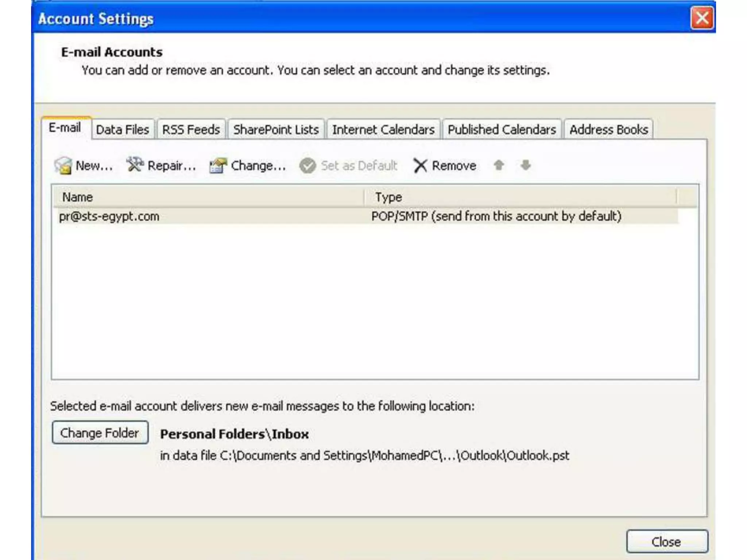Click the Set as Default label
Image resolution: width=747 pixels, height=560 pixels.
(359, 166)
